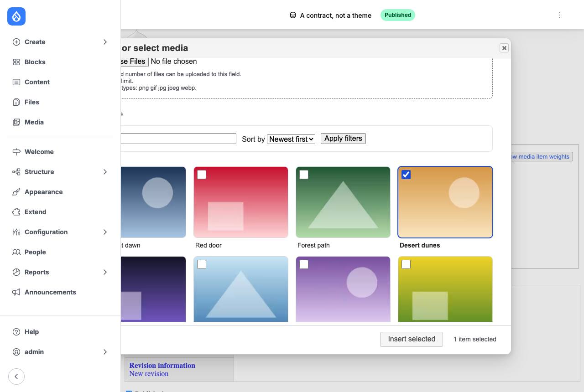Uncheck the Desert dunes checkbox
The height and width of the screenshot is (392, 584).
(x=406, y=175)
